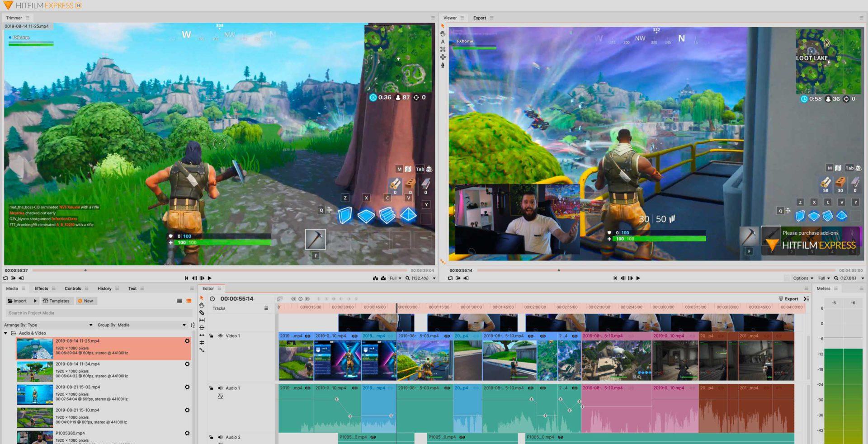Click loop playback icon in Viewer
The image size is (868, 444).
point(450,278)
